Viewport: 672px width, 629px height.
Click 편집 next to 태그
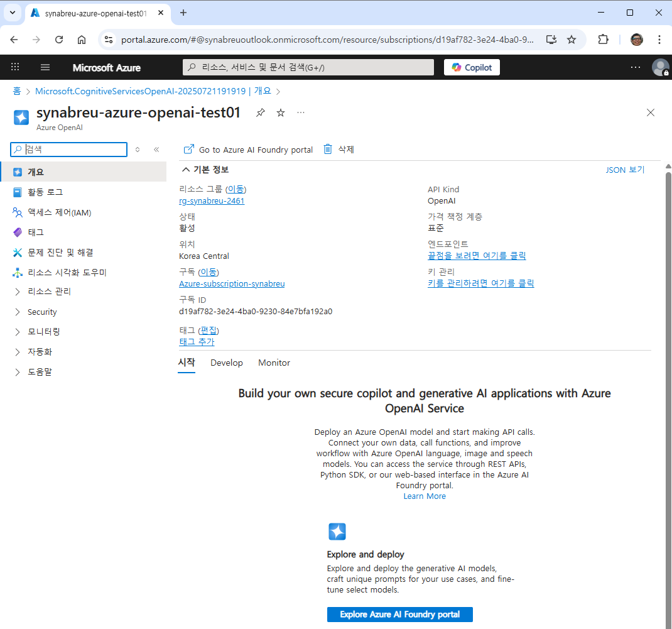(x=209, y=331)
